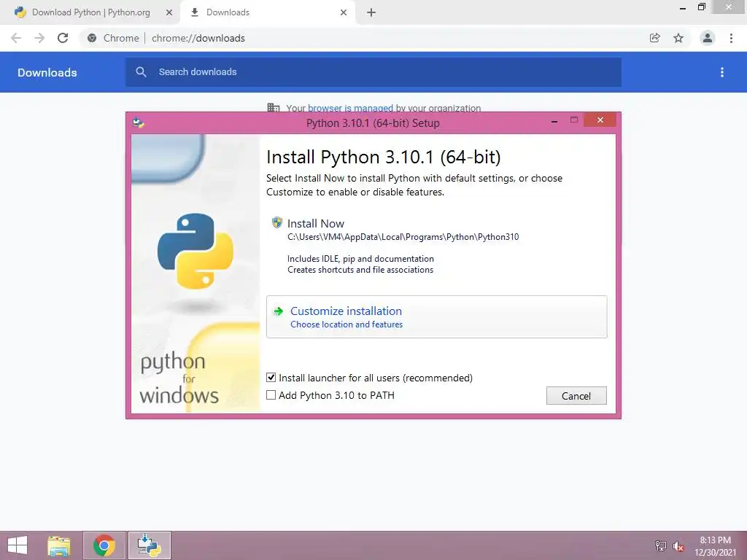Open File Explorer from taskbar
This screenshot has height=560, width=747.
(x=59, y=545)
